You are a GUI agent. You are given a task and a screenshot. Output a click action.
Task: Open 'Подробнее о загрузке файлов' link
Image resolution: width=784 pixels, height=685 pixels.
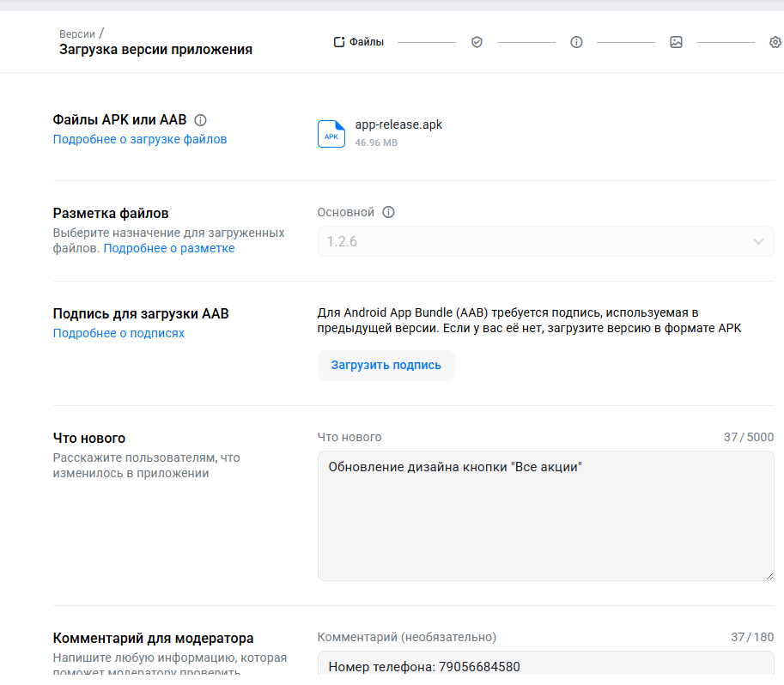140,138
